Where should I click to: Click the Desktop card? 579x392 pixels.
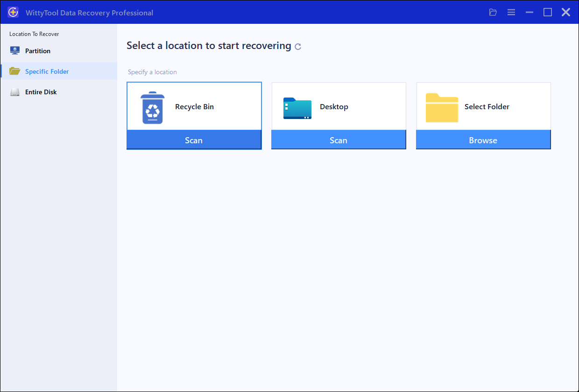click(339, 106)
